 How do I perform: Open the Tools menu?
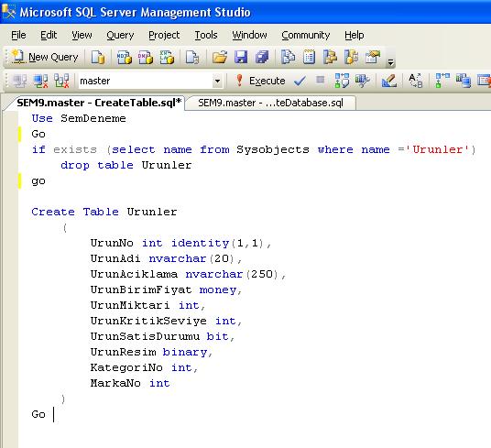pyautogui.click(x=206, y=35)
